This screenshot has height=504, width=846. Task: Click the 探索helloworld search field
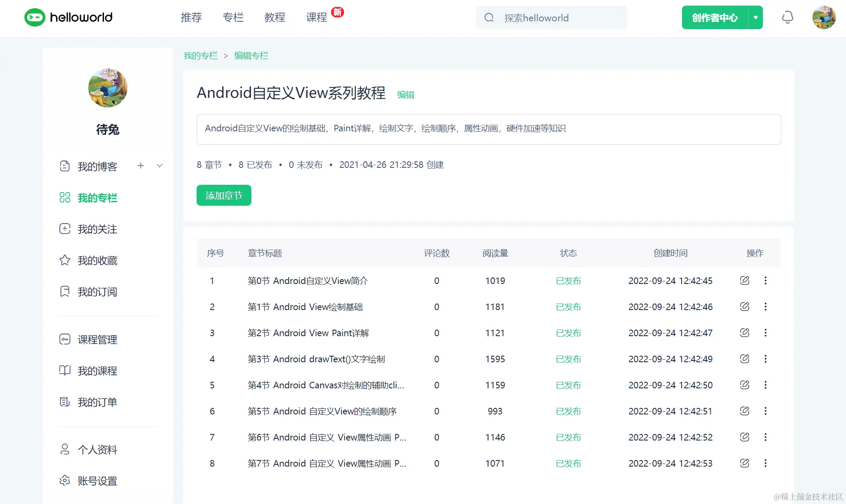(x=561, y=18)
